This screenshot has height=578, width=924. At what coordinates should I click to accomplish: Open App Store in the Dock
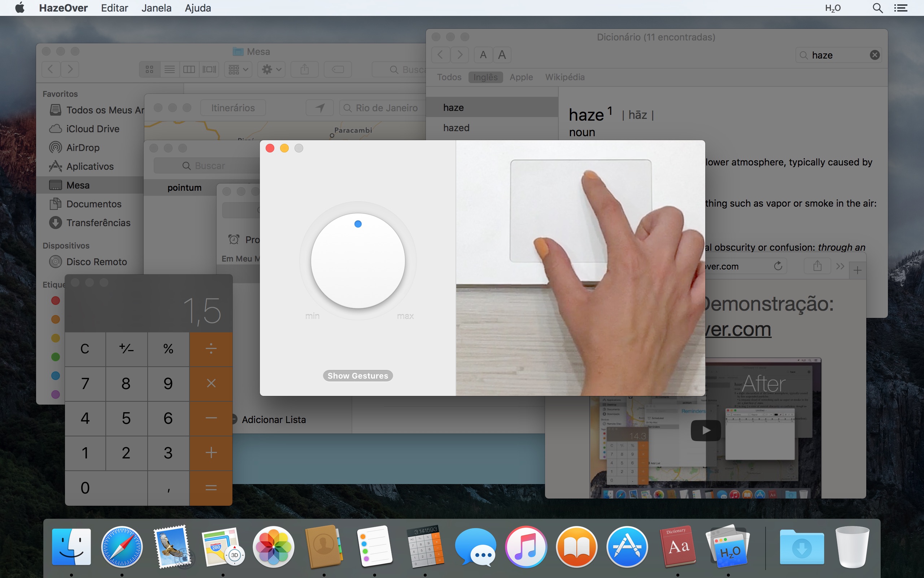pyautogui.click(x=627, y=547)
